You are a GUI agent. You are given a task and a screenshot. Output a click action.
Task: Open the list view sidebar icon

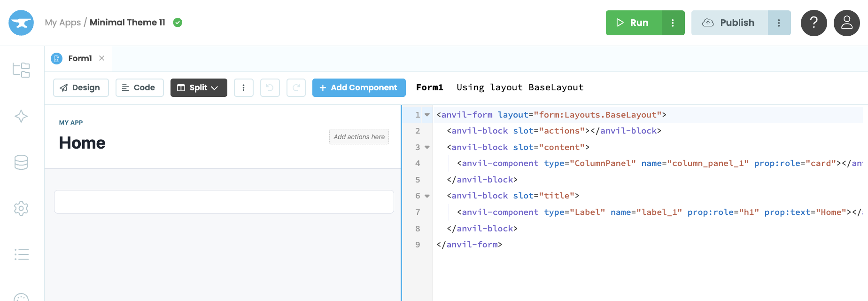21,254
